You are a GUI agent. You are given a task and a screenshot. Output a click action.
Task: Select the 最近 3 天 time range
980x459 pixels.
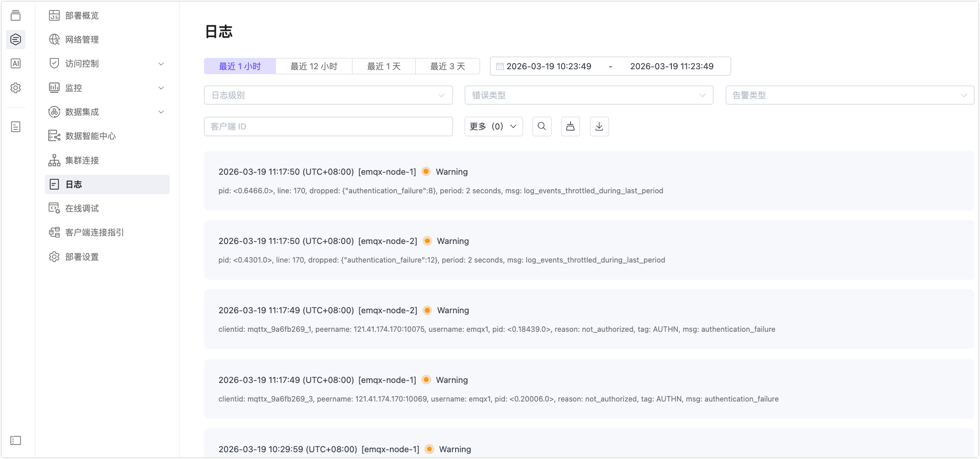[447, 67]
